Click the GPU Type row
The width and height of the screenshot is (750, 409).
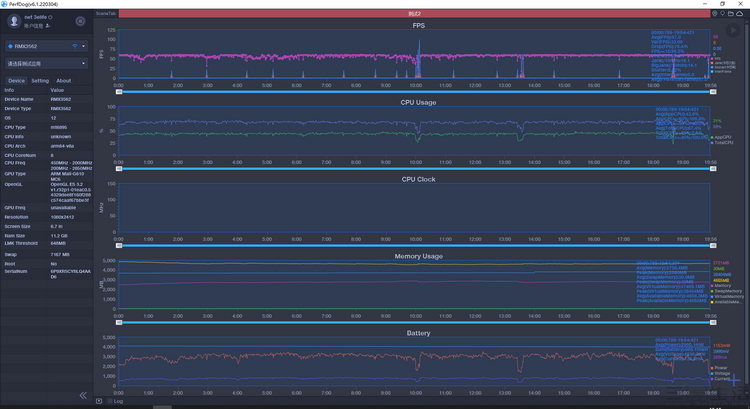click(x=47, y=176)
